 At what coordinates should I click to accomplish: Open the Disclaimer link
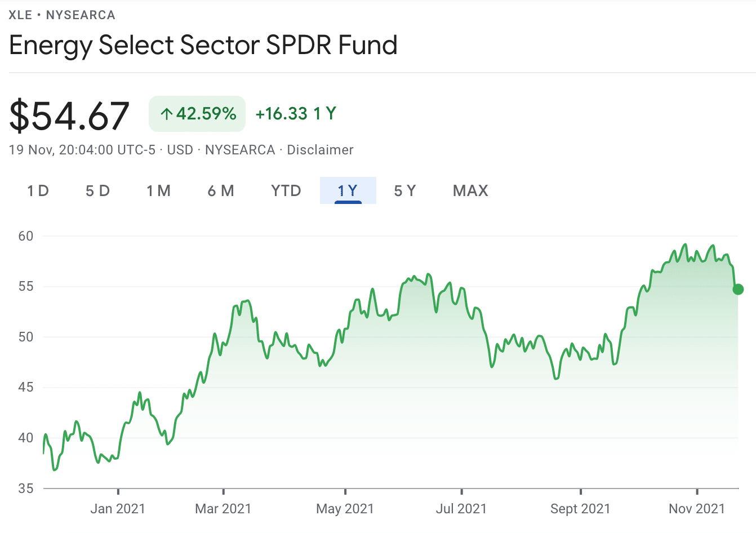tap(320, 150)
